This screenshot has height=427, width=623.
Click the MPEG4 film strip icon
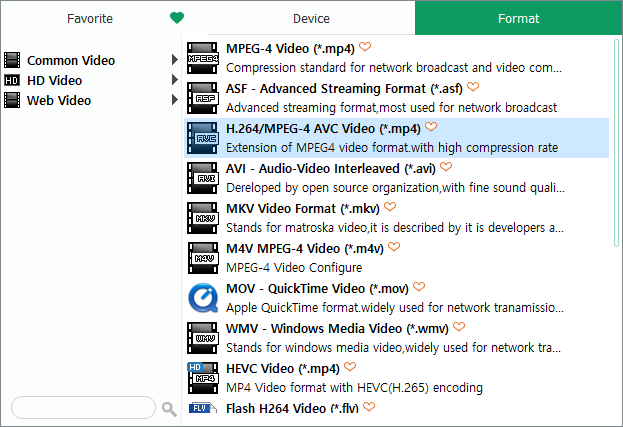click(x=203, y=58)
